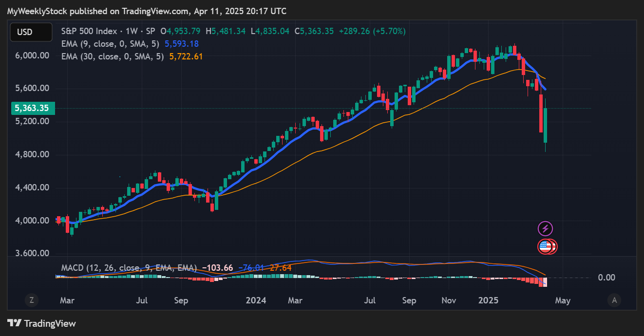Click the Nov time axis label
The image size is (644, 336).
[448, 300]
